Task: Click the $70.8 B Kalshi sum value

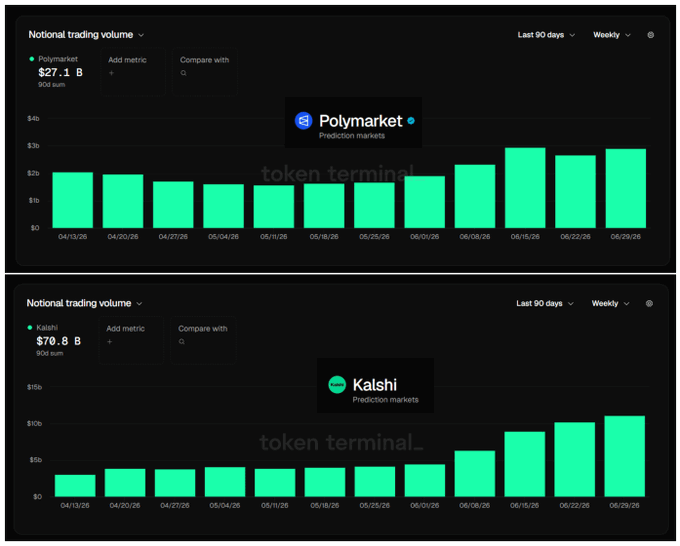Action: point(59,341)
